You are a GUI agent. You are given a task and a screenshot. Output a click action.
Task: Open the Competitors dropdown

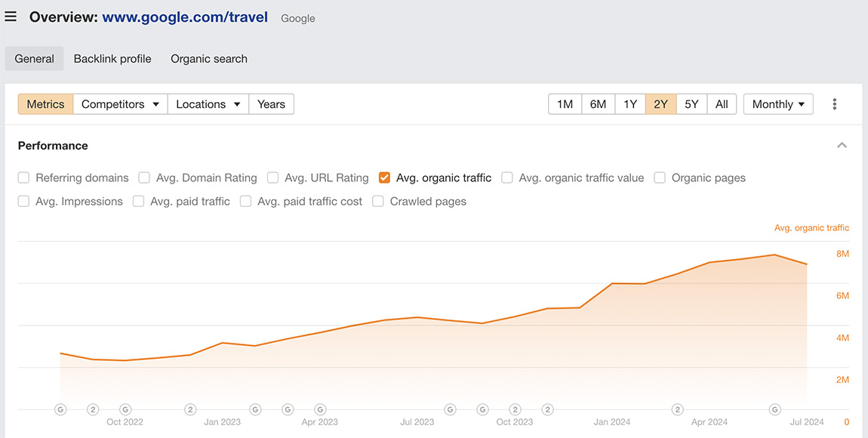tap(120, 104)
